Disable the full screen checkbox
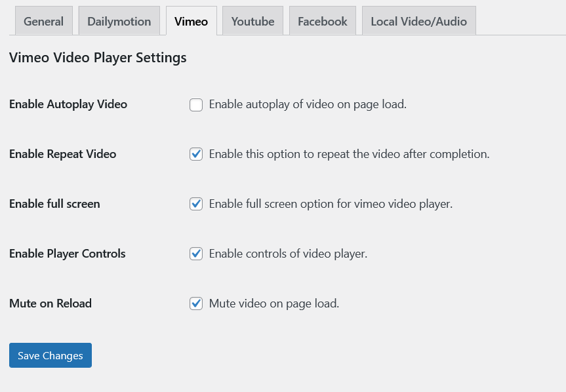Viewport: 566px width, 392px height. (196, 205)
